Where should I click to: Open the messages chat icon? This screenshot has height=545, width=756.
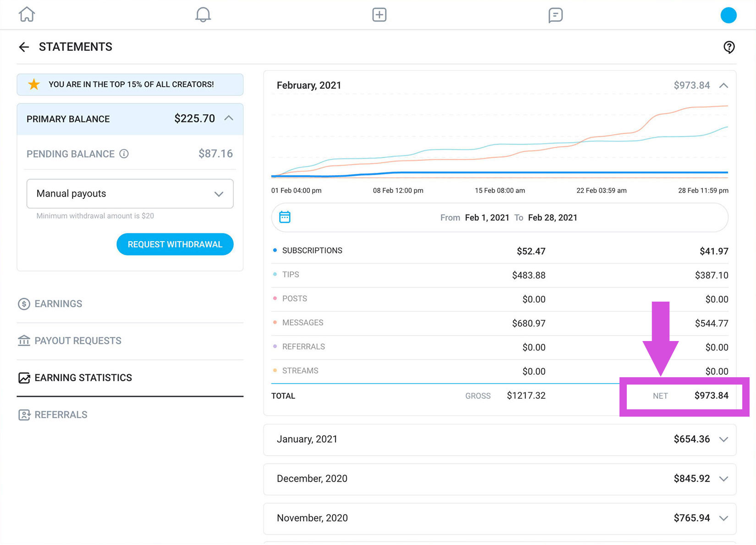pyautogui.click(x=555, y=15)
